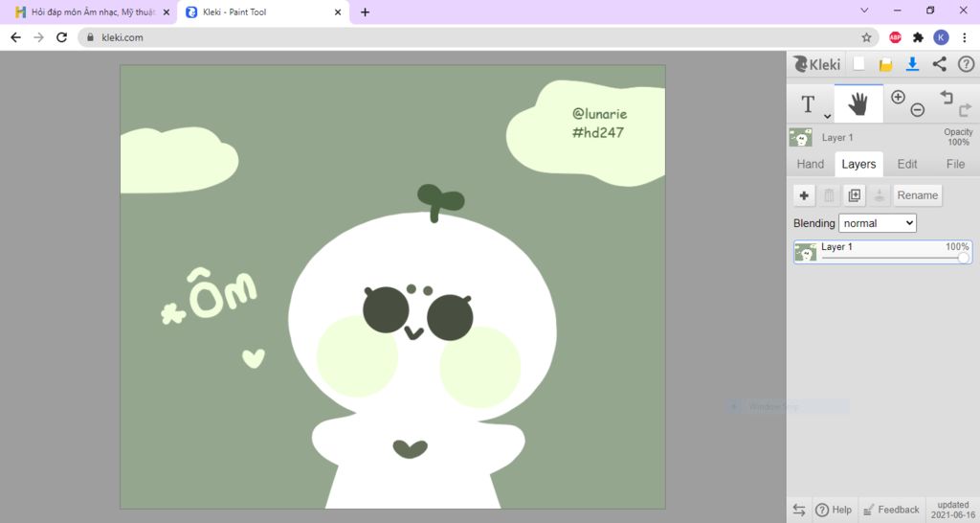Click the kleki.com address bar
The height and width of the screenshot is (523, 980).
click(x=479, y=37)
